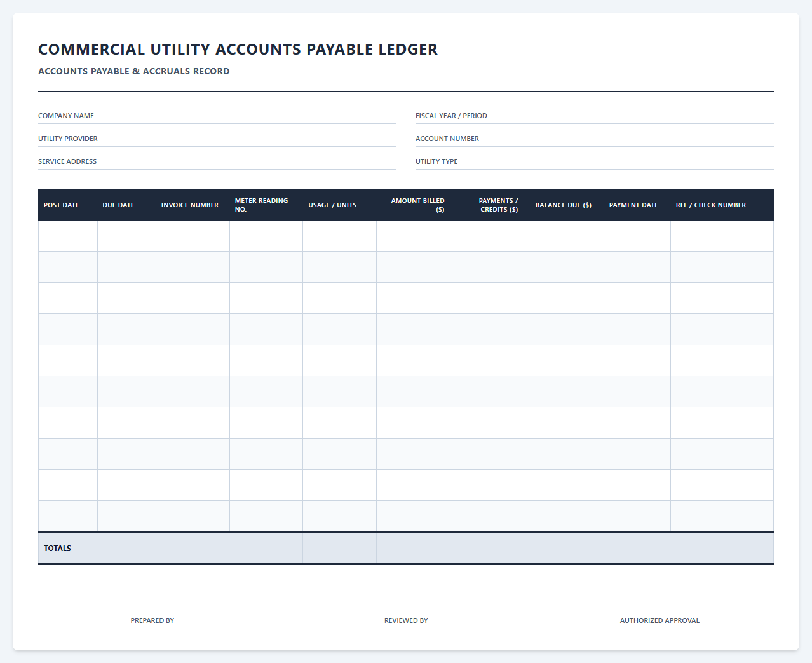Select the "Amount Billed ($)" column header
The height and width of the screenshot is (663, 812).
coord(414,205)
